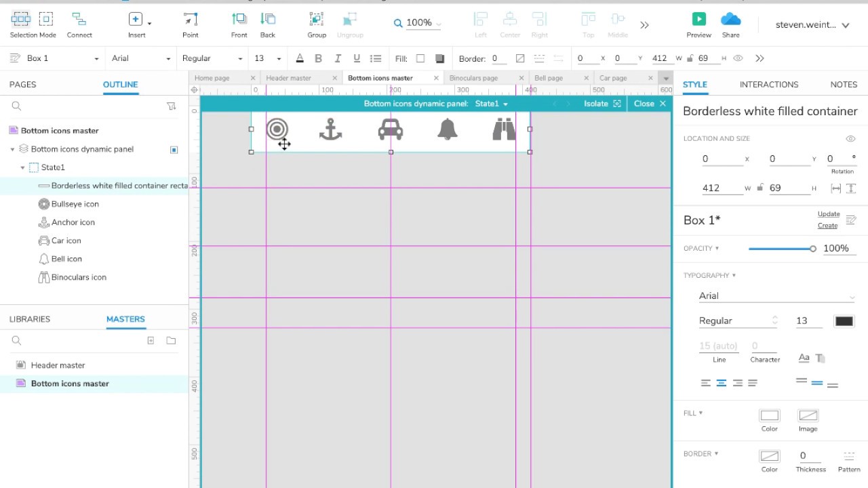
Task: Click the text color icon in toolbar
Action: [300, 58]
